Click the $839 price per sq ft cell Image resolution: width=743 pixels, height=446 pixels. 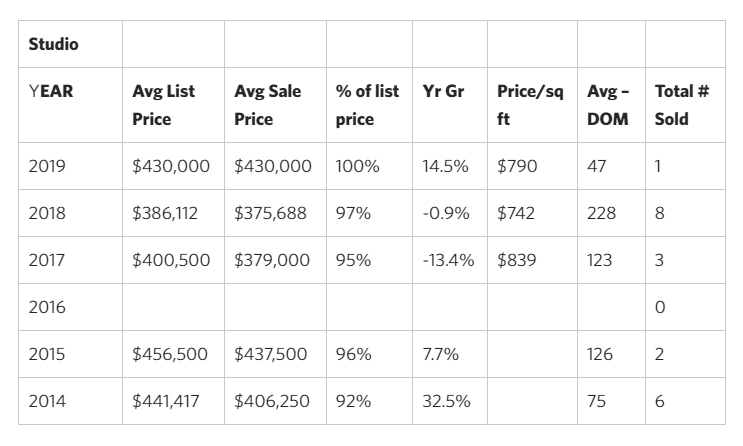pos(516,260)
